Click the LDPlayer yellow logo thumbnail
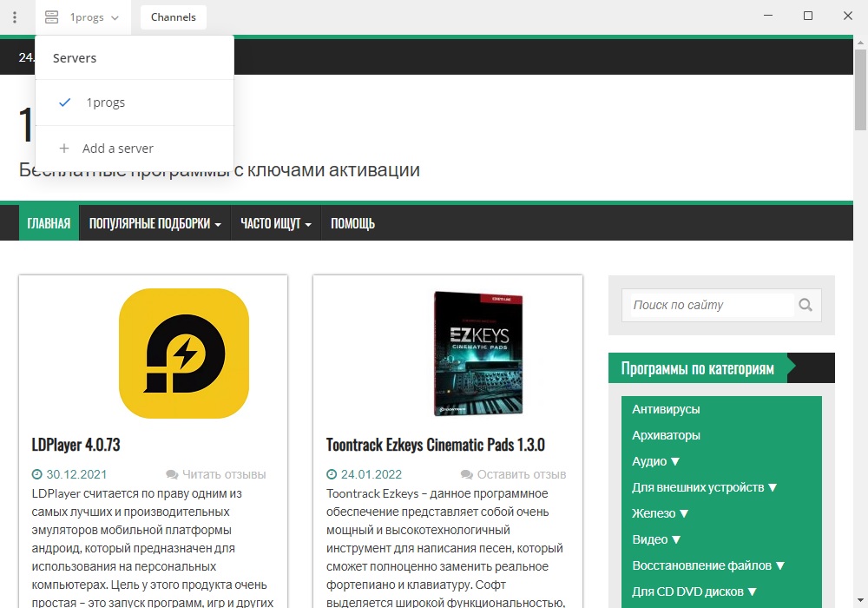Viewport: 868px width, 608px height. 184,354
